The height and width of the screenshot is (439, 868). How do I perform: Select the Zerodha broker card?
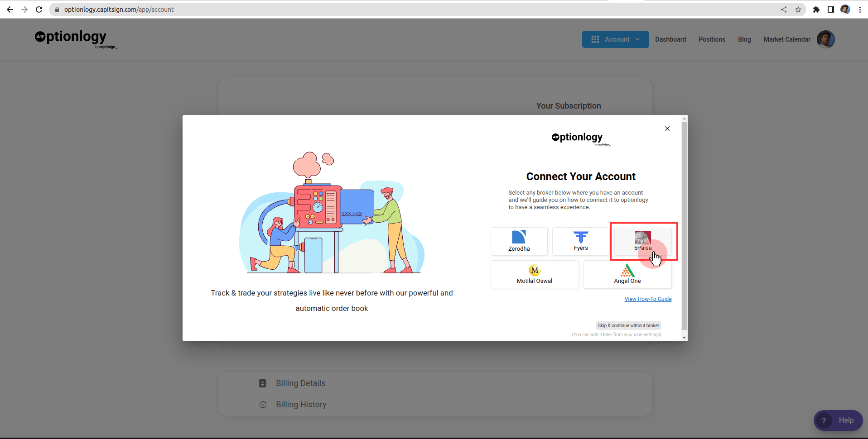click(519, 241)
